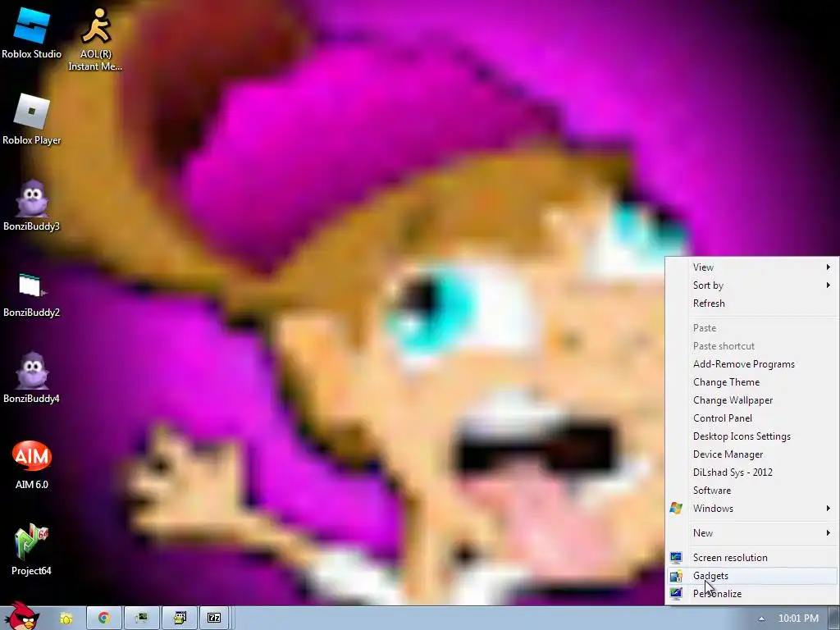Viewport: 840px width, 630px height.
Task: Open Google Chrome from the taskbar
Action: 104,619
